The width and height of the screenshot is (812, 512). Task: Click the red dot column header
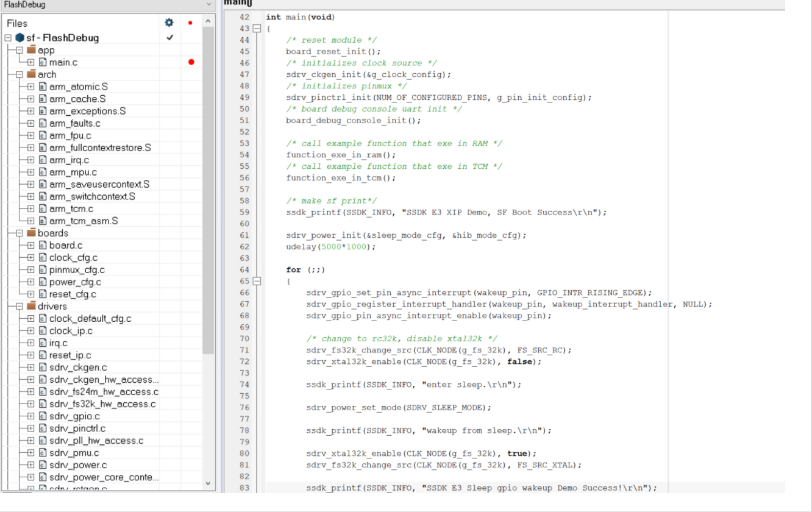190,23
